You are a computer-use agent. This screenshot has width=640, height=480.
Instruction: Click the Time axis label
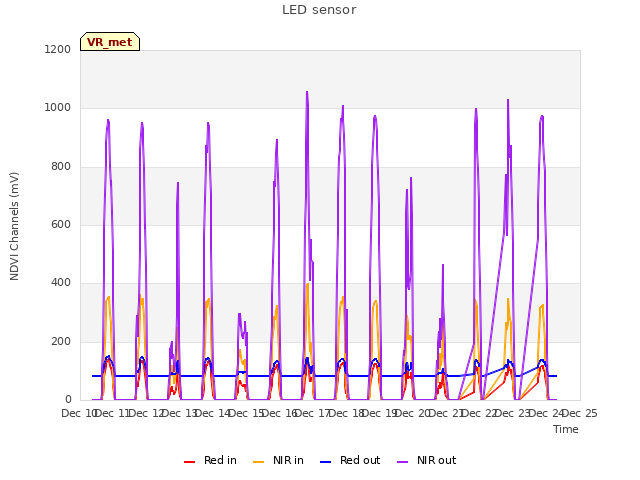click(566, 429)
